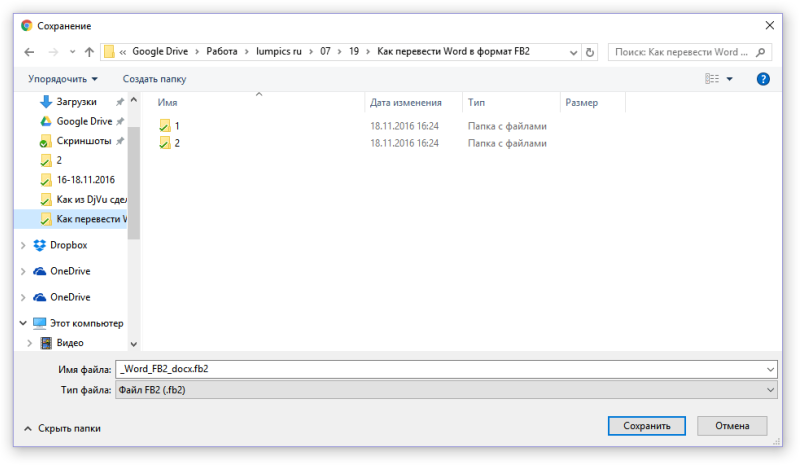Screen dimensions: 800x465
Task: Click the Dropbox icon in sidebar
Action: coord(39,246)
